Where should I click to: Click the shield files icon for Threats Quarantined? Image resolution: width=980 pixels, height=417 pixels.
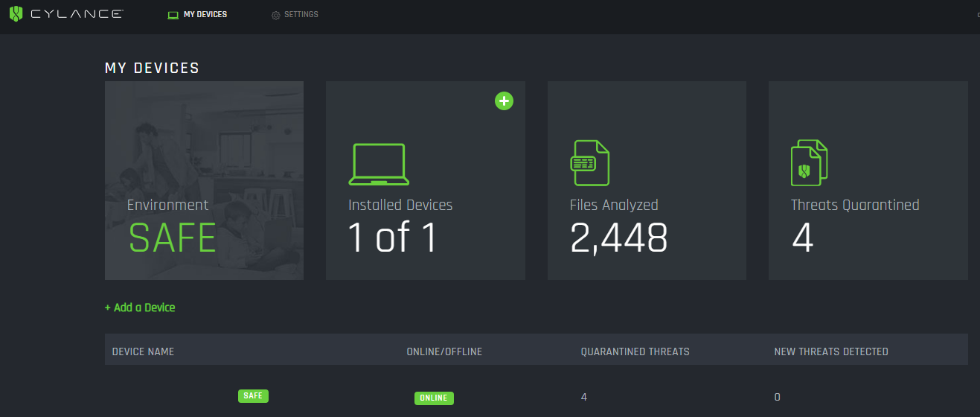click(x=809, y=162)
